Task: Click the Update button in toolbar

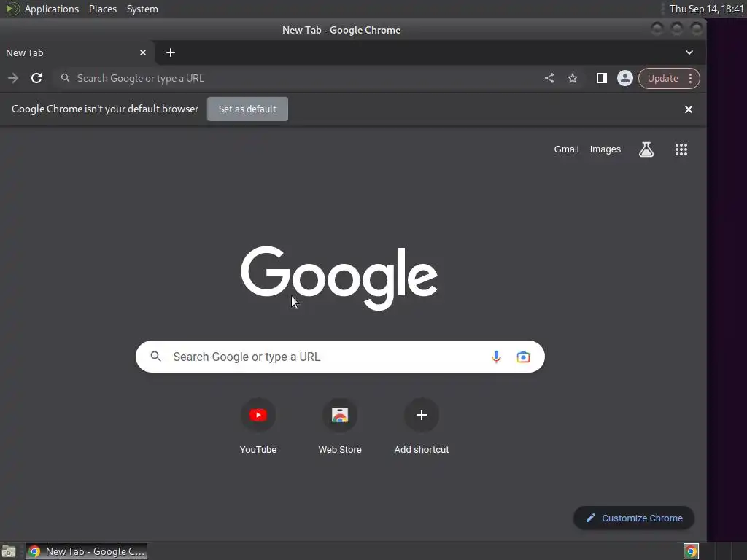Action: point(662,79)
